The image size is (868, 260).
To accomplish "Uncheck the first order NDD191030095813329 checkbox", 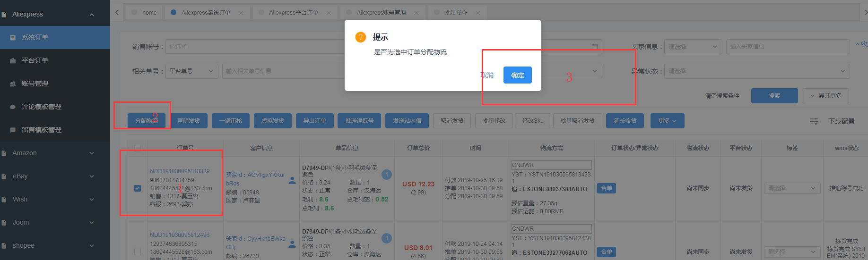I will 138,188.
